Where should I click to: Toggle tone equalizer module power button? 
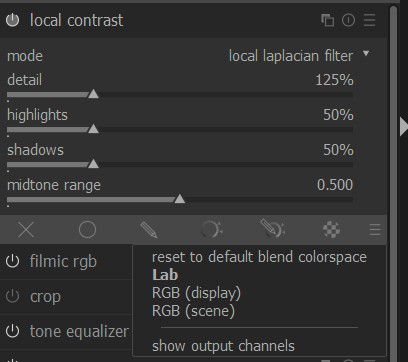(x=13, y=331)
